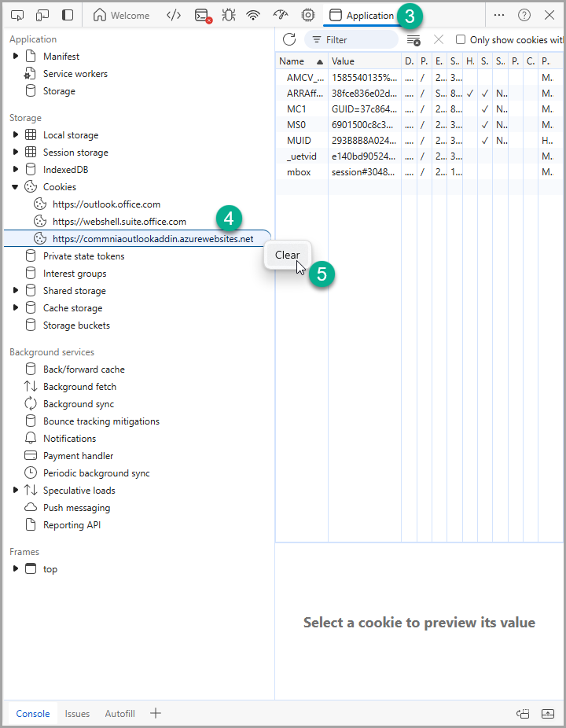Image resolution: width=566 pixels, height=728 pixels.
Task: Toggle device emulation icon
Action: 42,15
